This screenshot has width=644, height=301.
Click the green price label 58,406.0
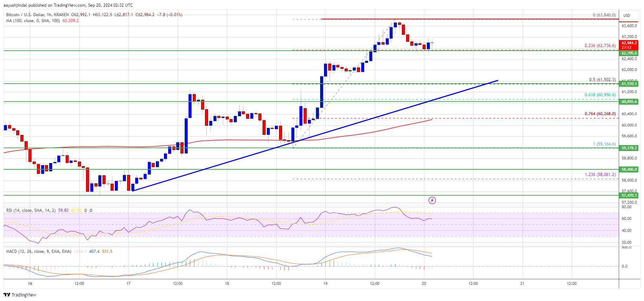[629, 169]
